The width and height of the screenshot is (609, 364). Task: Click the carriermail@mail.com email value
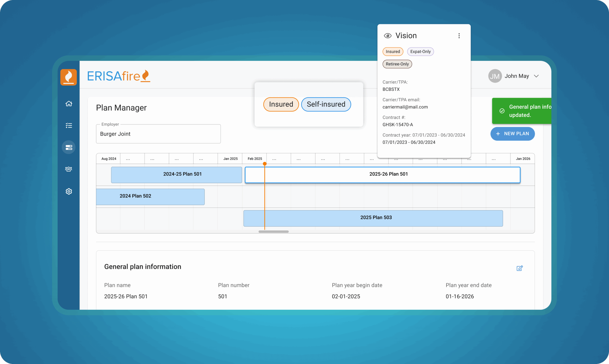click(405, 107)
